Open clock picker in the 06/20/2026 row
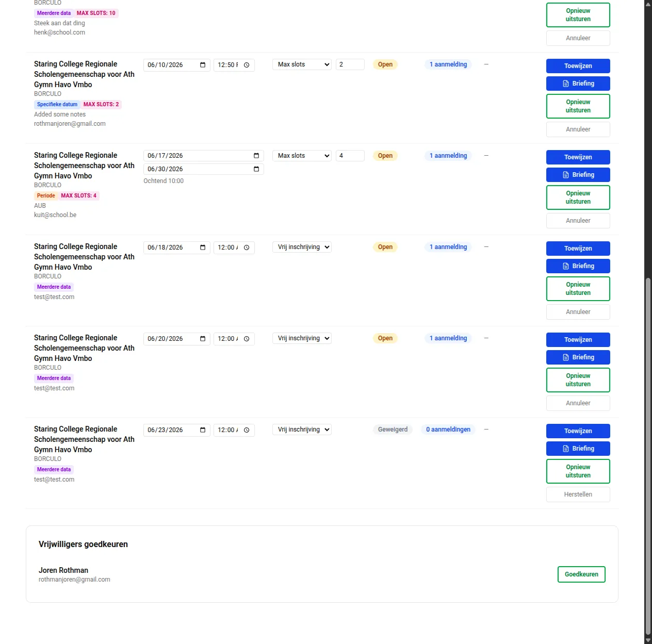This screenshot has width=652, height=644. 247,339
